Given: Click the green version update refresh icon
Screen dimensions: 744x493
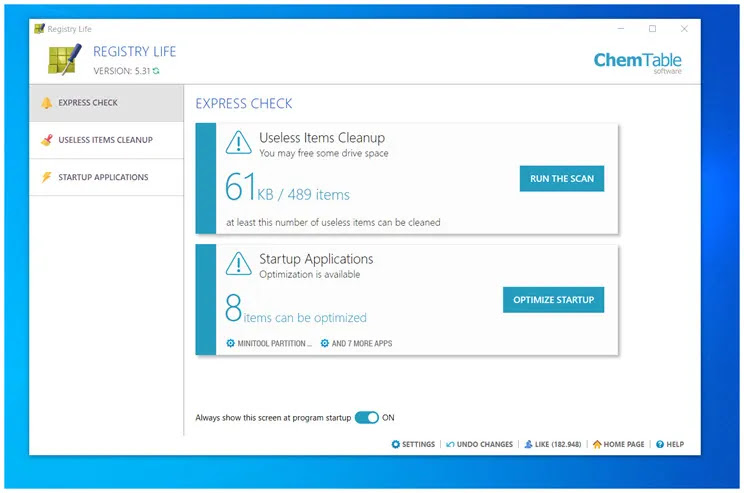Looking at the screenshot, I should point(156,71).
